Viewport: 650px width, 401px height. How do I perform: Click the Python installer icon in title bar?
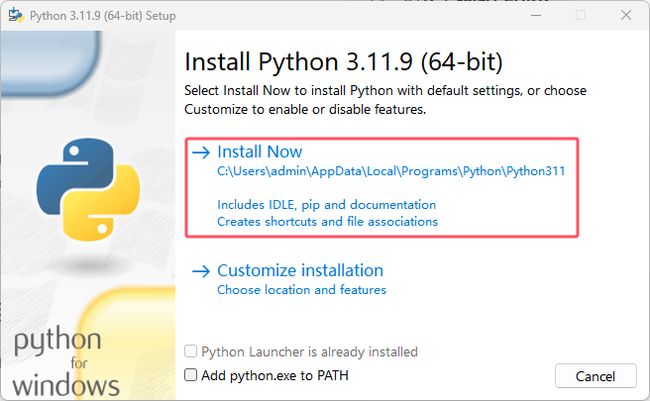tap(16, 15)
